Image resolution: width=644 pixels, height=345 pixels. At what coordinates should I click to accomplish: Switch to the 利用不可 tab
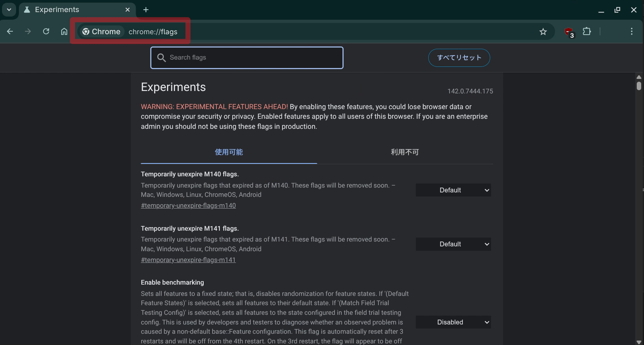click(x=405, y=152)
